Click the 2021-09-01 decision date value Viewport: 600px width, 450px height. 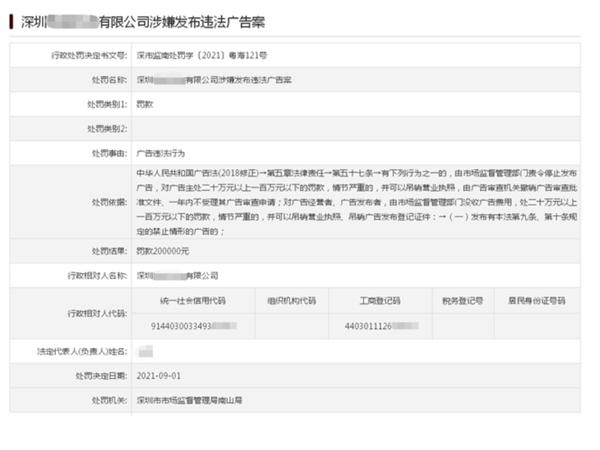[x=159, y=377]
